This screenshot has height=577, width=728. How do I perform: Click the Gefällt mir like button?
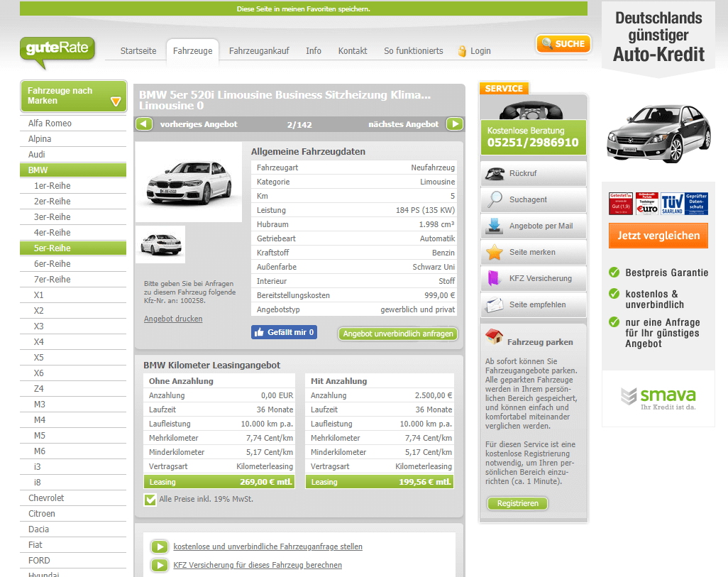[x=284, y=332]
